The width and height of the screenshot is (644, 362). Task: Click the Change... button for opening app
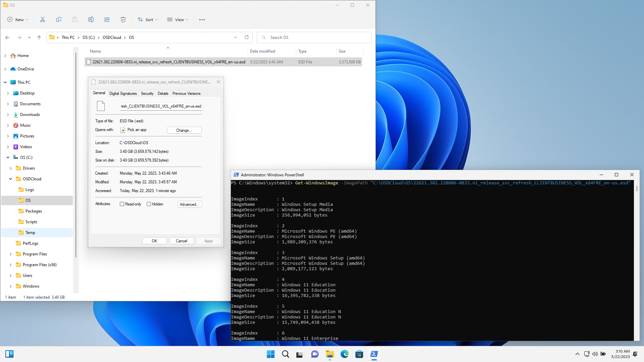pos(184,130)
